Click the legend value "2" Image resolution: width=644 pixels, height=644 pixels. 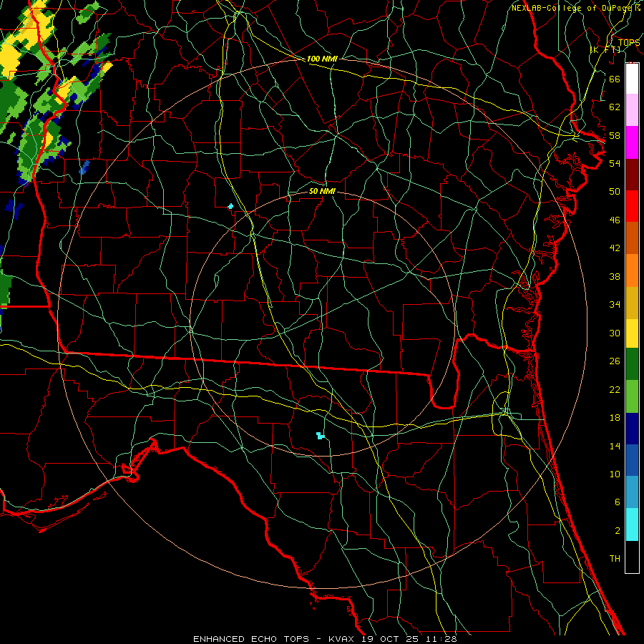(x=617, y=531)
